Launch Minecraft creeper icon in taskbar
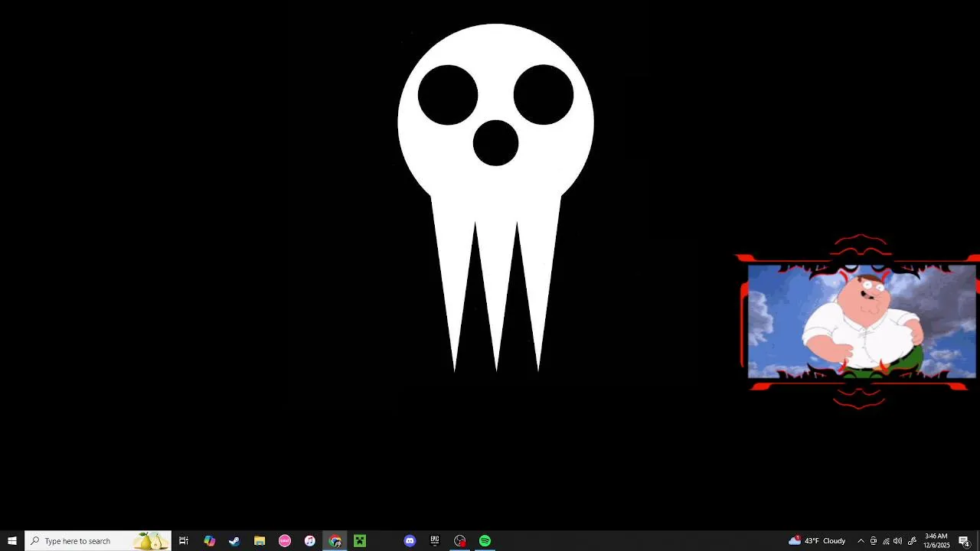Screen dimensions: 980x551 [360, 541]
